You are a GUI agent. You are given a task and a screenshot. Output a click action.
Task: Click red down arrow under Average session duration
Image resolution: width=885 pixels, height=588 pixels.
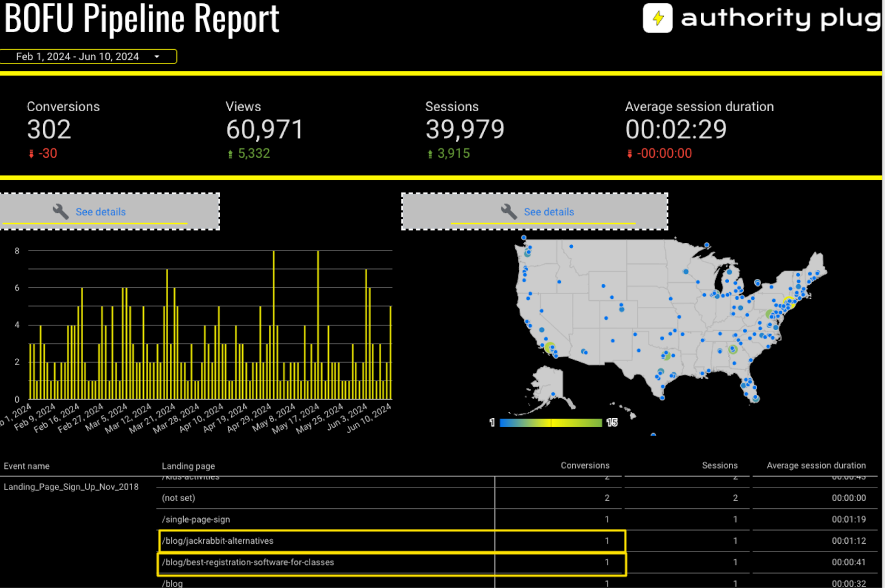click(629, 154)
